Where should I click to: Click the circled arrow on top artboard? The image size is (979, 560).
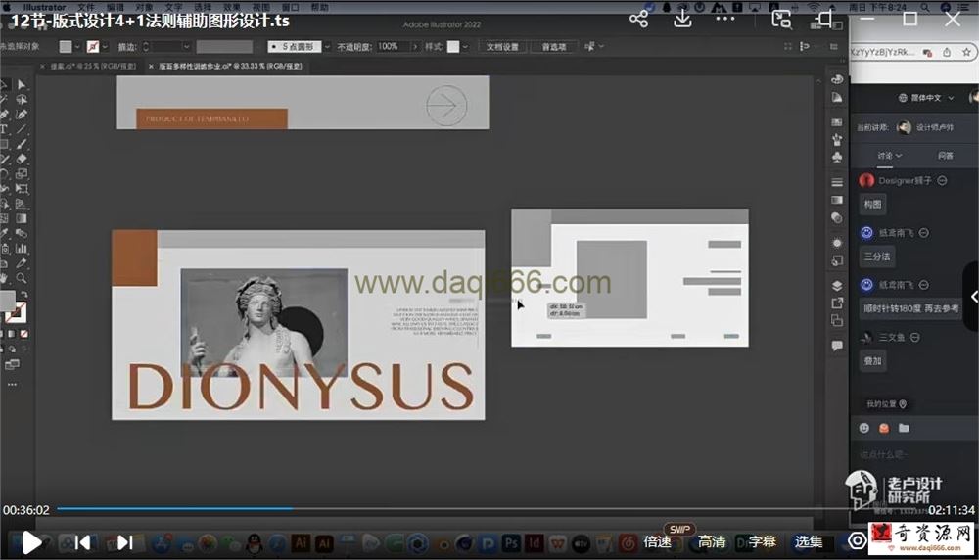pos(446,106)
